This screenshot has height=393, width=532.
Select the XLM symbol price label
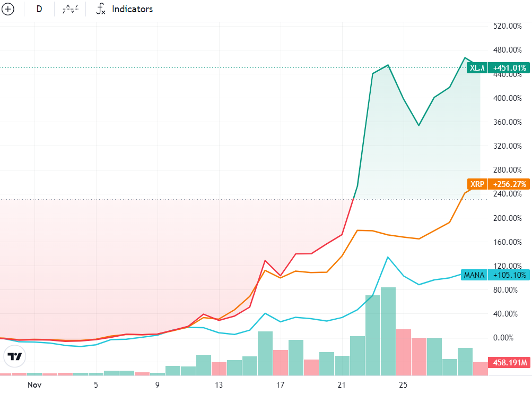pyautogui.click(x=477, y=68)
